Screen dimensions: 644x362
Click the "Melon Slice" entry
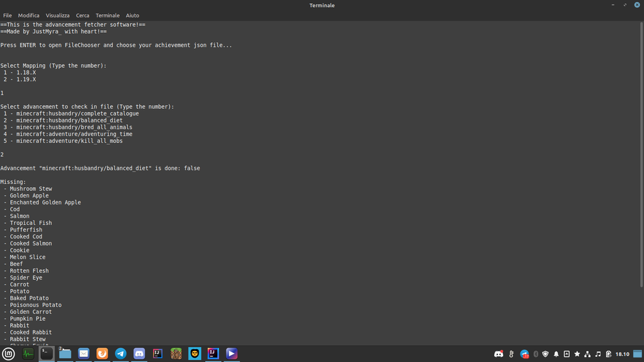[28, 258]
